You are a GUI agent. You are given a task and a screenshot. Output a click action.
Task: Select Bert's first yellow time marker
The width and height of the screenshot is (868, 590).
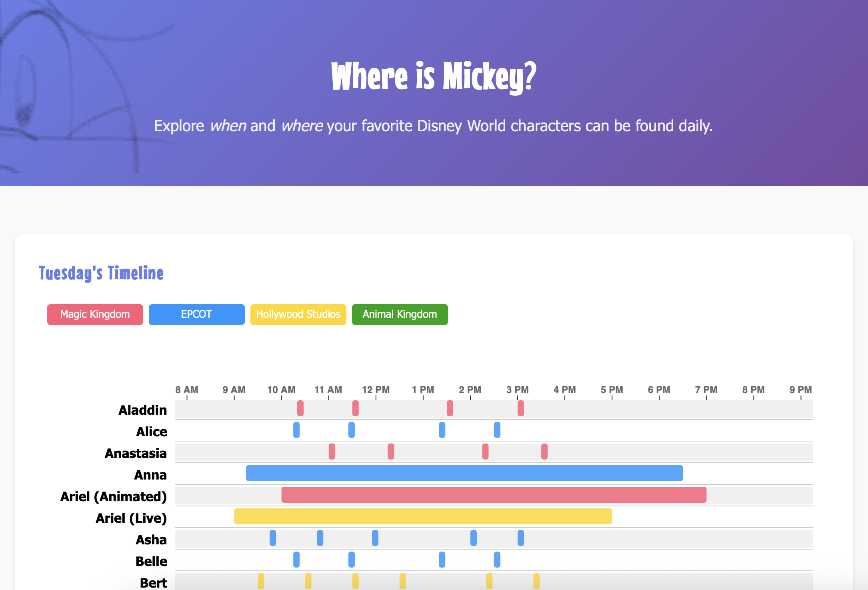click(x=261, y=581)
